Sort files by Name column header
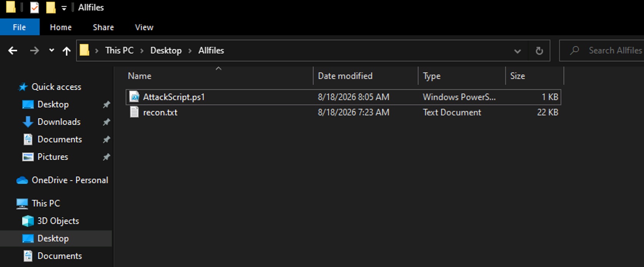The height and width of the screenshot is (267, 644). [219, 76]
